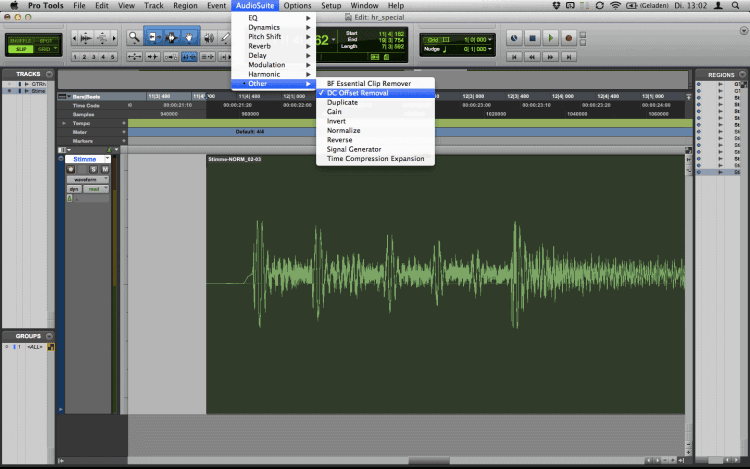750x469 pixels.
Task: Add a Meter change with plus
Action: pyautogui.click(x=124, y=132)
